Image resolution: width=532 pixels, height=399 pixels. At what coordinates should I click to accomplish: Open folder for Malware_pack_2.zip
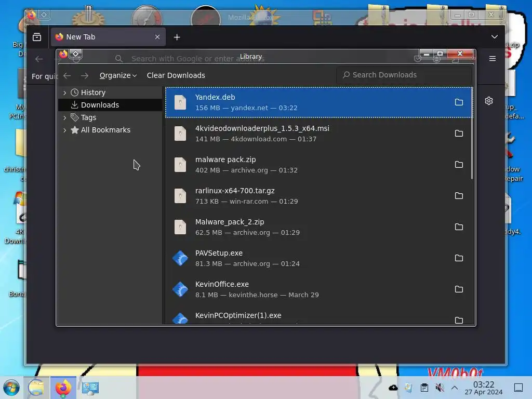tap(459, 227)
